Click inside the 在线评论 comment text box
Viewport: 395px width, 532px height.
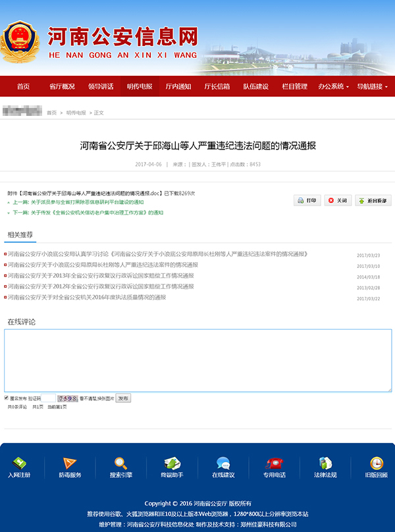197,360
